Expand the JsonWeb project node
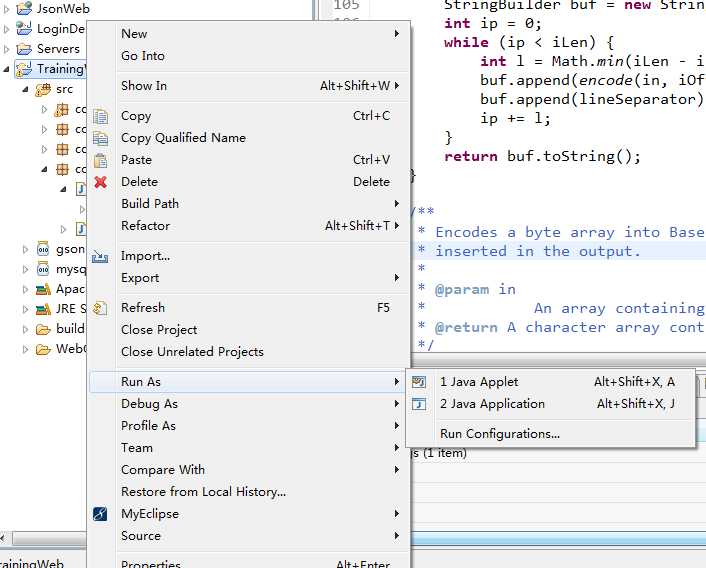This screenshot has width=706, height=568. [6, 9]
